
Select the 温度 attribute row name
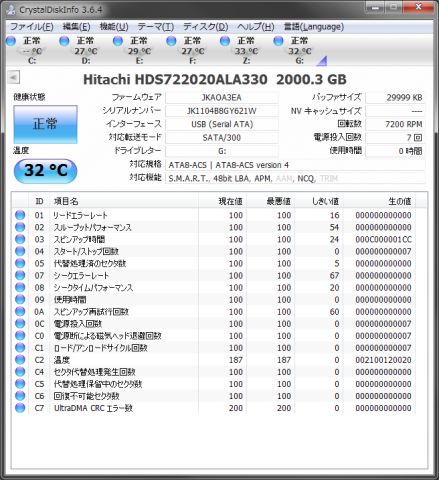[62, 360]
